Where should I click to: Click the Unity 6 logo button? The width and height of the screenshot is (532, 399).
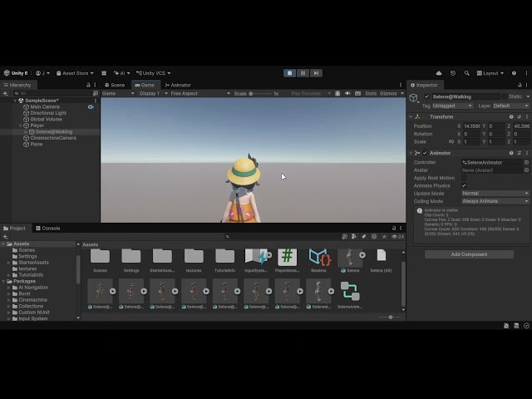16,73
